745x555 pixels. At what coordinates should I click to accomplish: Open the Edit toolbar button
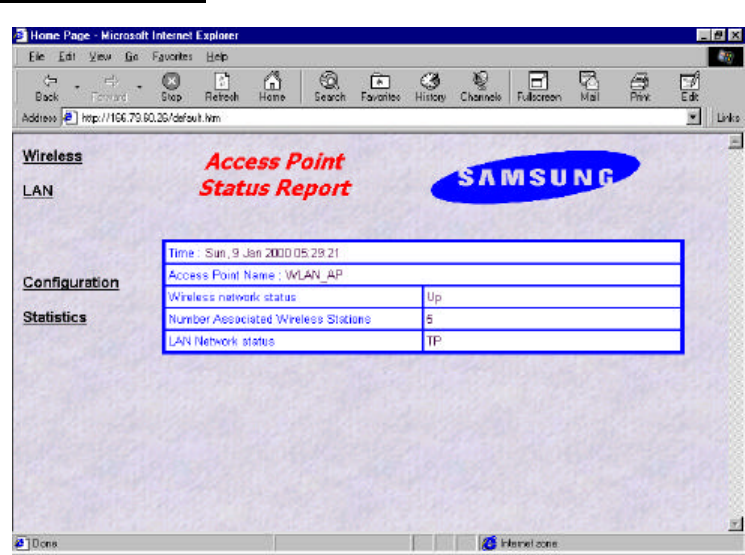(689, 88)
